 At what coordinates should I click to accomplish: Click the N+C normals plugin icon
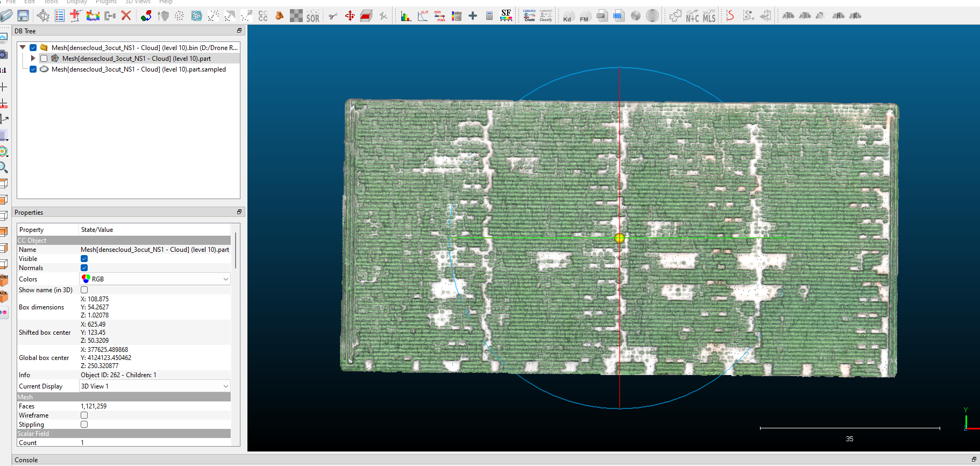tap(692, 16)
